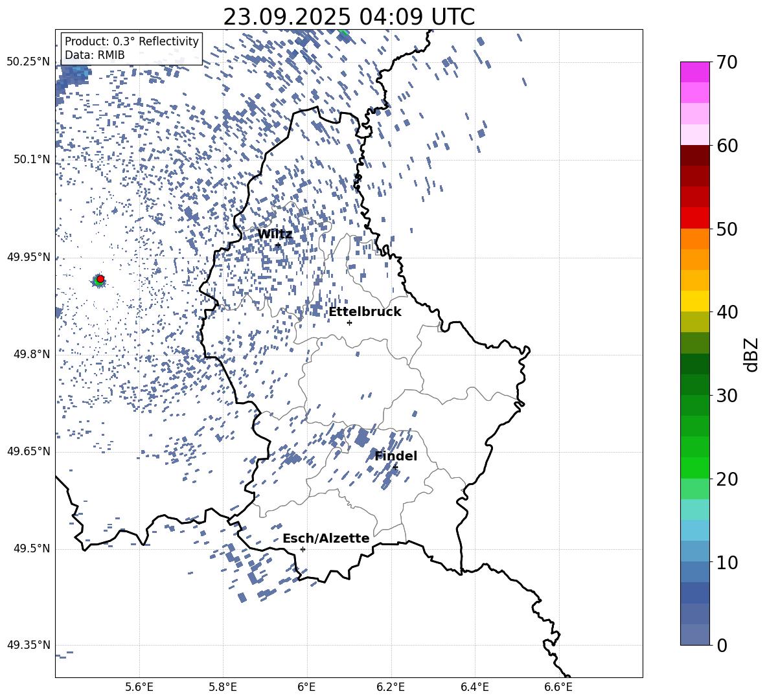
Task: Click the '5.6°E' longitude label
Action: pyautogui.click(x=139, y=688)
